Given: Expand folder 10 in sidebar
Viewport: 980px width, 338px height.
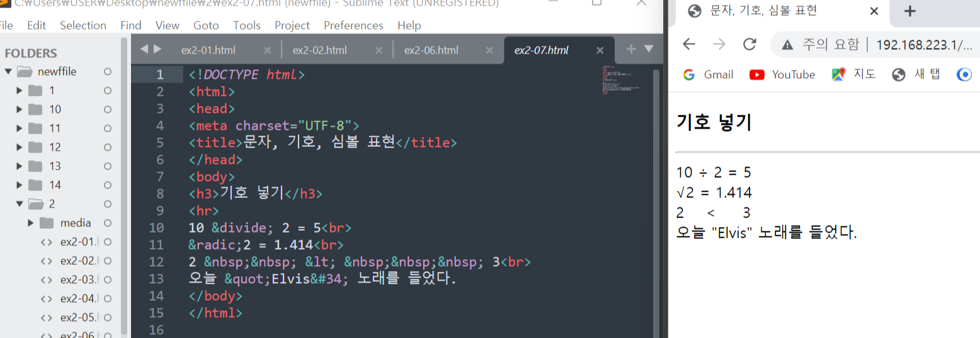Looking at the screenshot, I should tap(20, 110).
